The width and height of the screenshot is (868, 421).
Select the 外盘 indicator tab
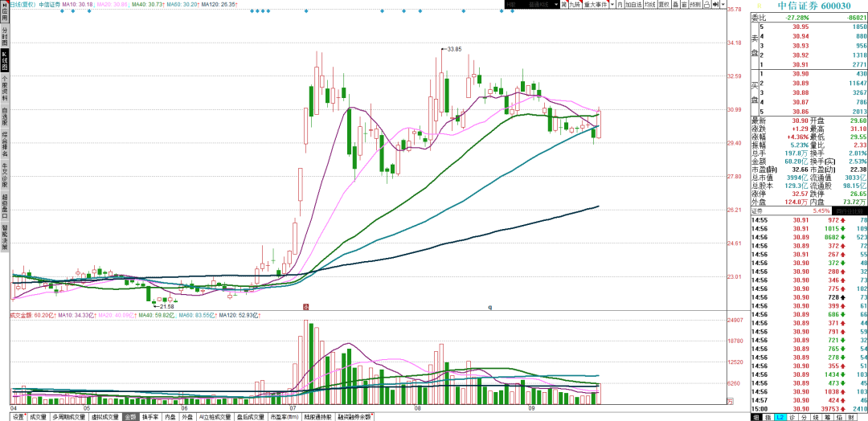[x=187, y=416]
